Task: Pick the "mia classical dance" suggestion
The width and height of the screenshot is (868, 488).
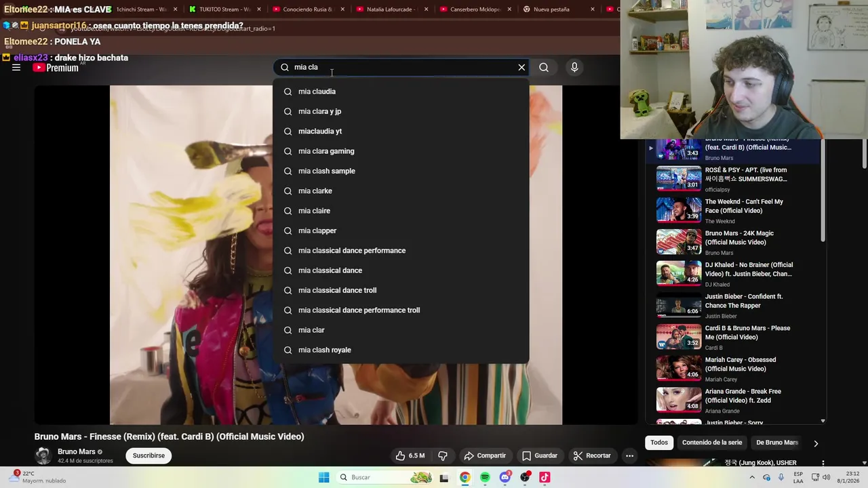Action: point(401,270)
